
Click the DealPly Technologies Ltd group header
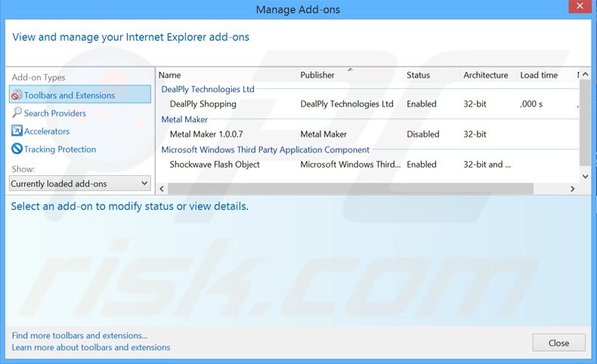coord(208,89)
